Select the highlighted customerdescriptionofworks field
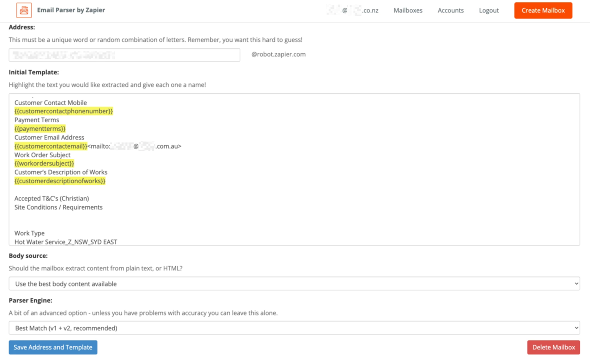Image resolution: width=590 pixels, height=364 pixels. 60,181
